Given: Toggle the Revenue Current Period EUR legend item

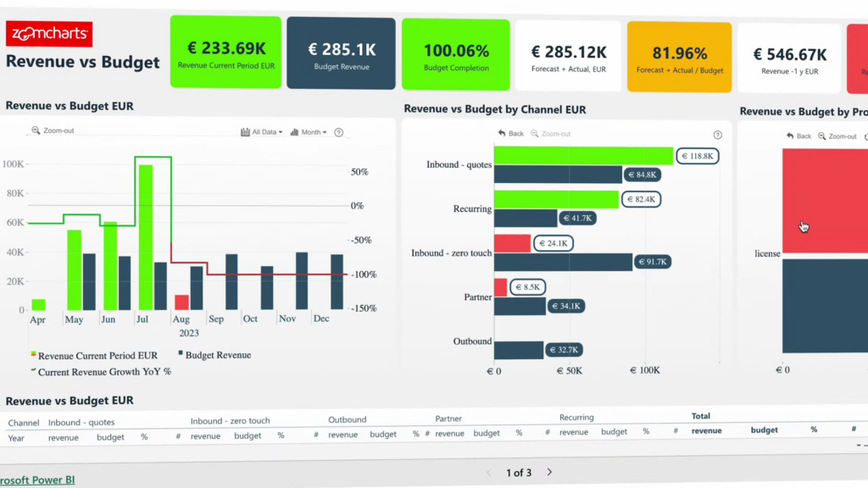Looking at the screenshot, I should coord(97,353).
